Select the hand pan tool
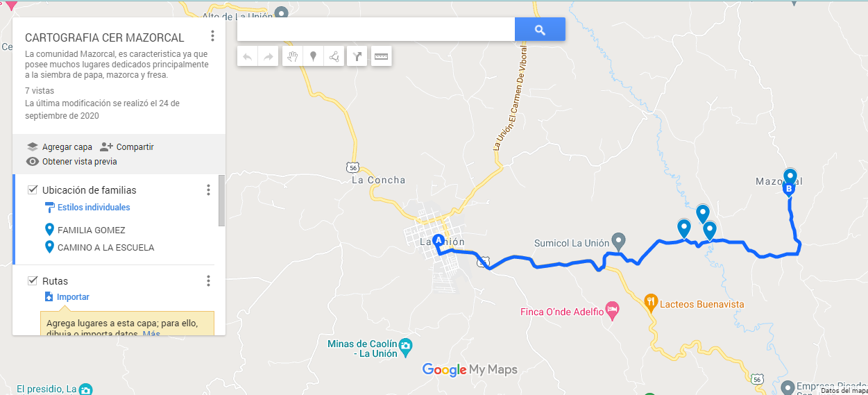Viewport: 868px width, 395px height. [x=293, y=57]
